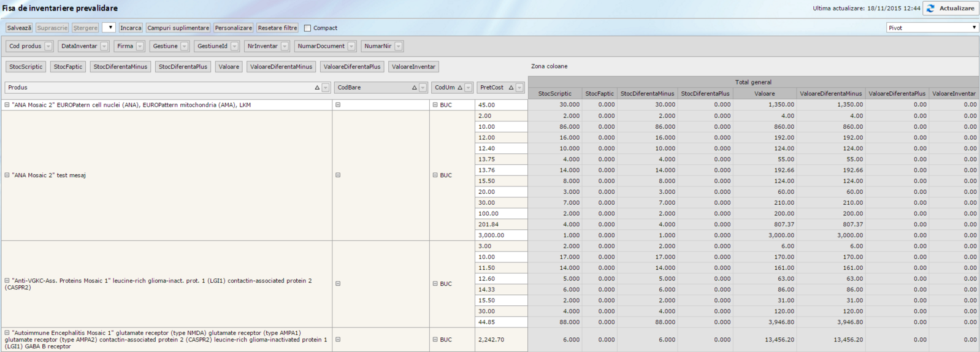Screen dimensions: 980x352
Task: Open the NumarDocument filter icon
Action: [351, 47]
